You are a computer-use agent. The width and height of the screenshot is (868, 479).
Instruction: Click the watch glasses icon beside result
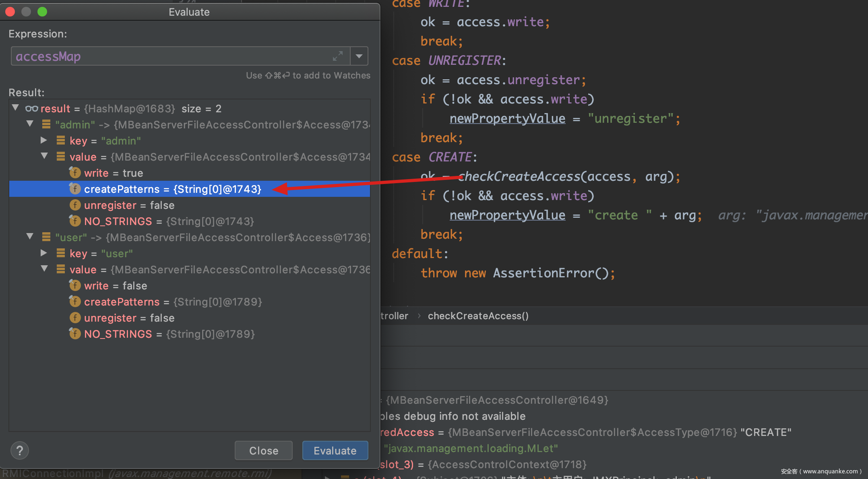click(31, 109)
